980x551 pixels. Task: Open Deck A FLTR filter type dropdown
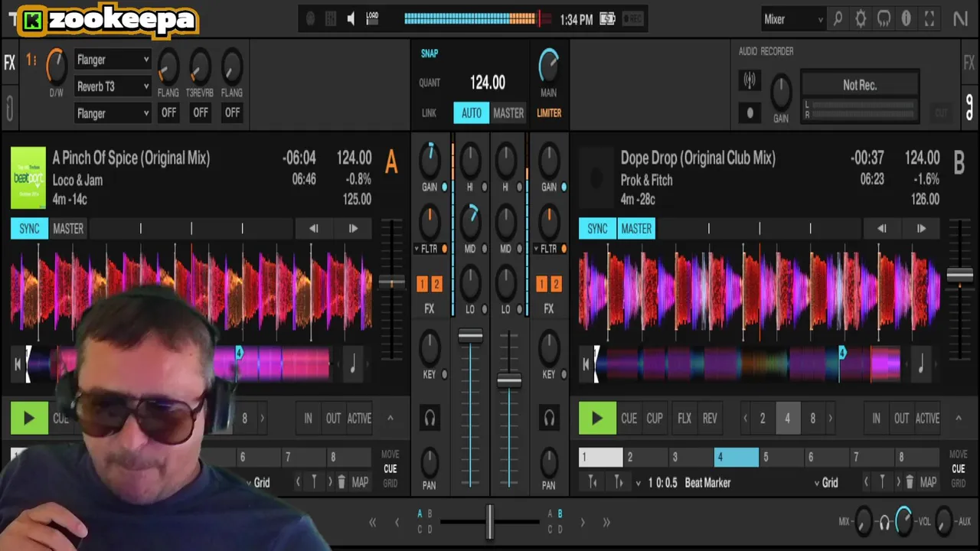pos(426,249)
